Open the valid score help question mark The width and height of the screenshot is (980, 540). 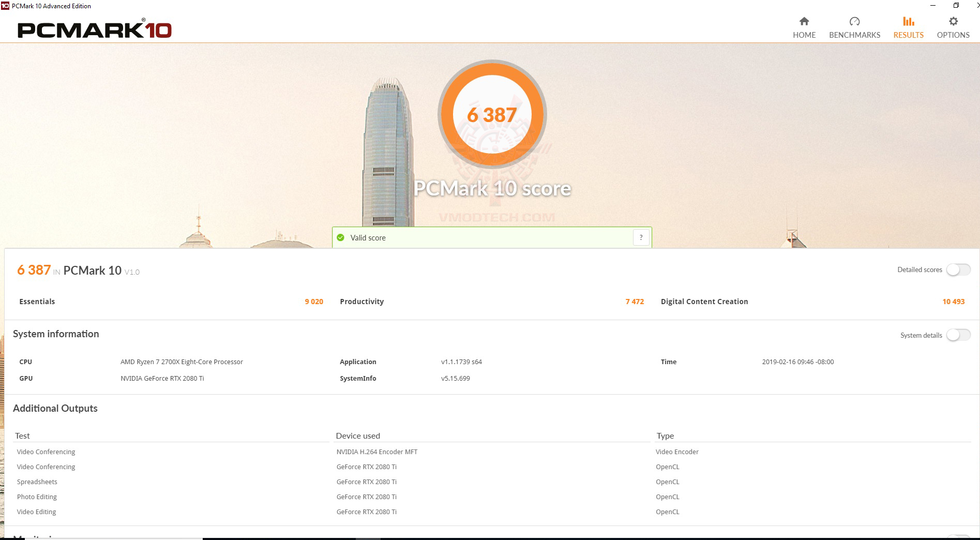pos(641,237)
